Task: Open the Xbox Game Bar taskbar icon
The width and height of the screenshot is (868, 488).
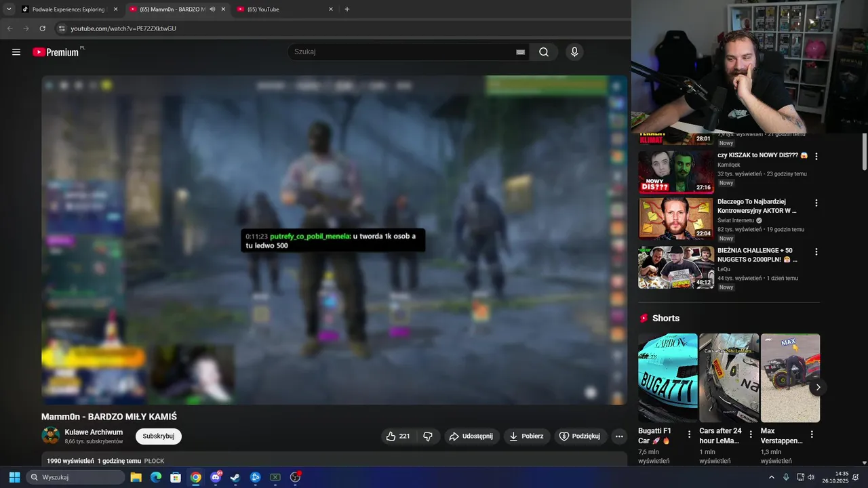Action: click(275, 477)
